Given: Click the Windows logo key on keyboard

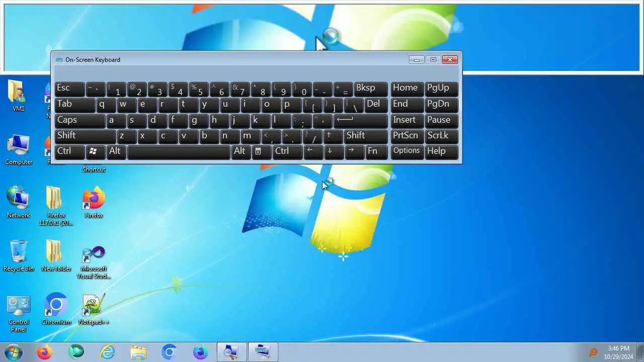Looking at the screenshot, I should point(96,152).
